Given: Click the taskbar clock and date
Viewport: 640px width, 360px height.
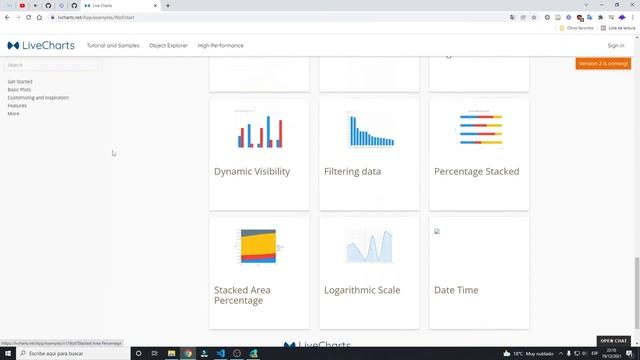Looking at the screenshot, I should click(x=611, y=353).
